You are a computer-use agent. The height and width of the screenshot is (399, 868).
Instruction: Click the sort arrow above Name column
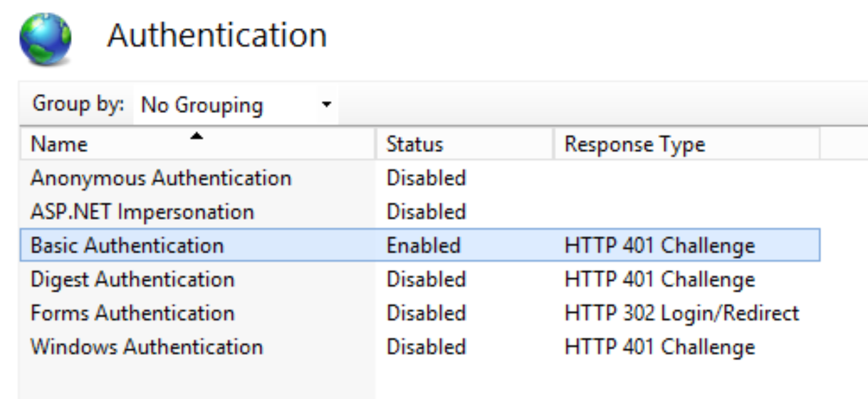(x=197, y=135)
